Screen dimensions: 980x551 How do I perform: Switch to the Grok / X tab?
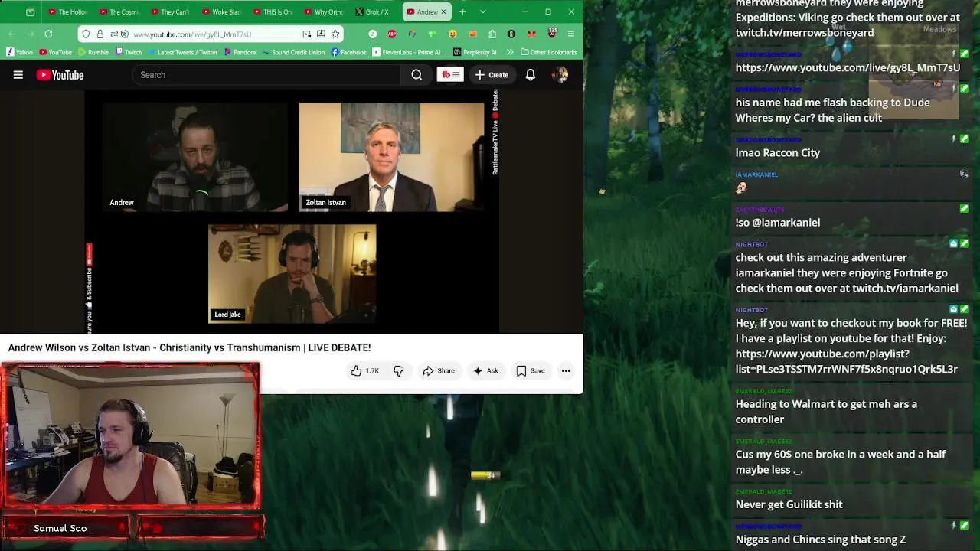(374, 11)
